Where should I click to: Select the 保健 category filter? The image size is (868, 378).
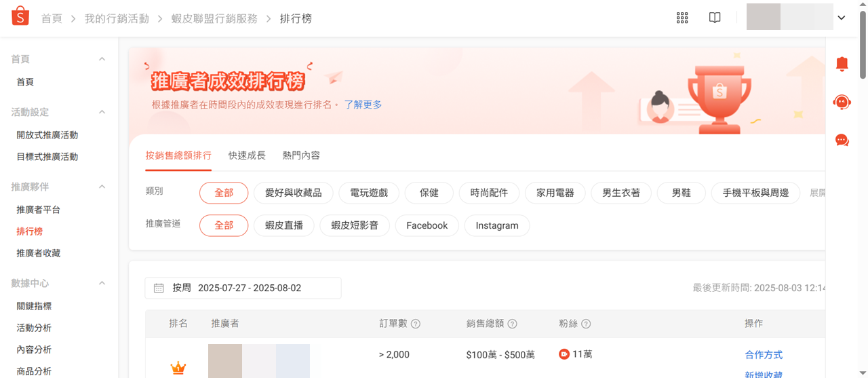point(429,193)
